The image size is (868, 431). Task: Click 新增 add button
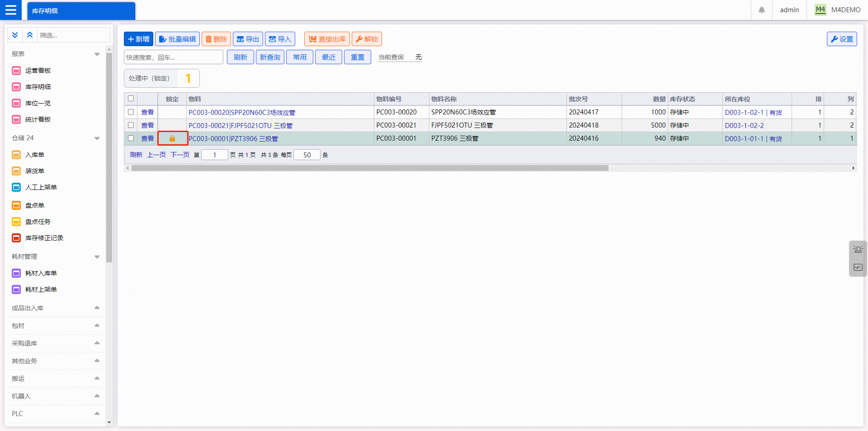tap(138, 39)
